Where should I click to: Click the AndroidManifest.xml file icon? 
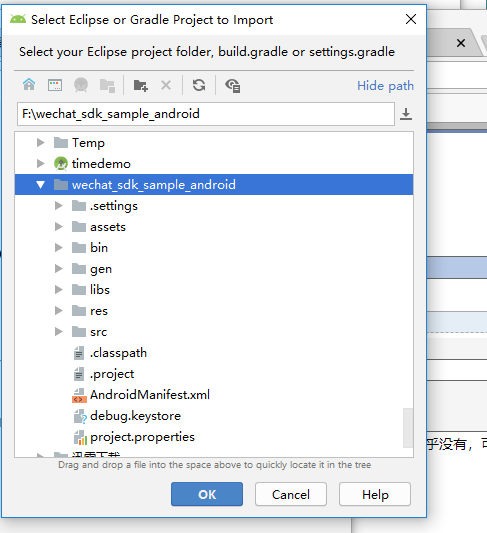[x=79, y=395]
